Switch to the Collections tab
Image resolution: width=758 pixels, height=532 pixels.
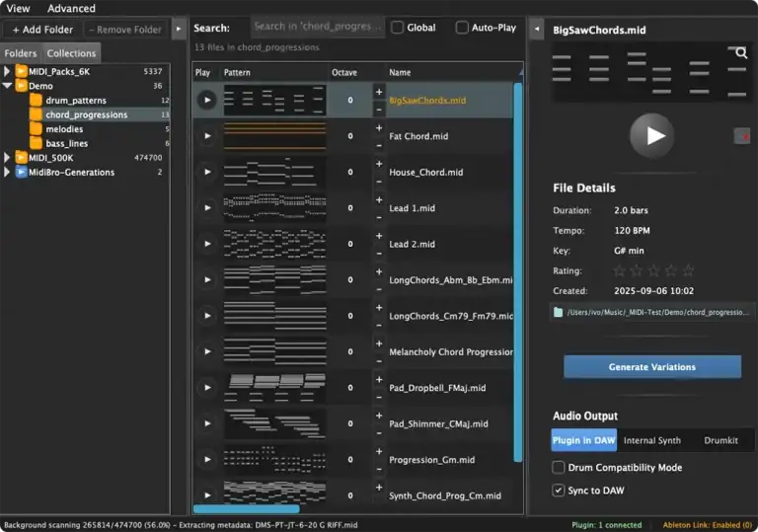pos(71,53)
